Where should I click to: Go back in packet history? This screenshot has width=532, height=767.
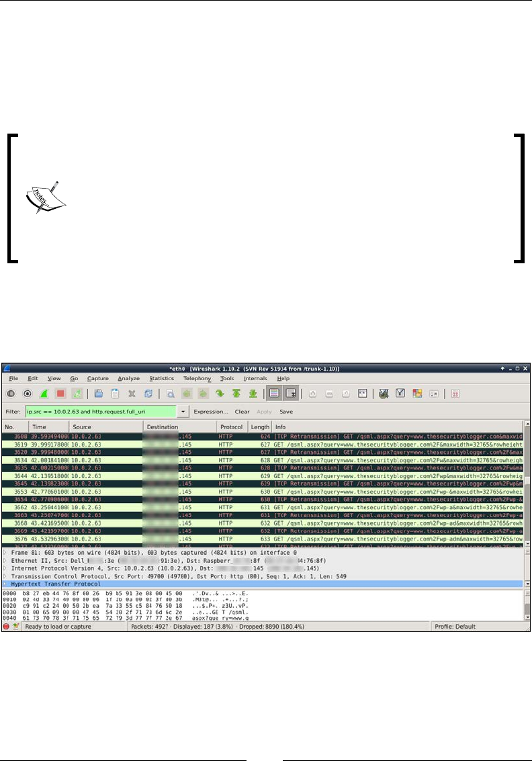tap(187, 394)
